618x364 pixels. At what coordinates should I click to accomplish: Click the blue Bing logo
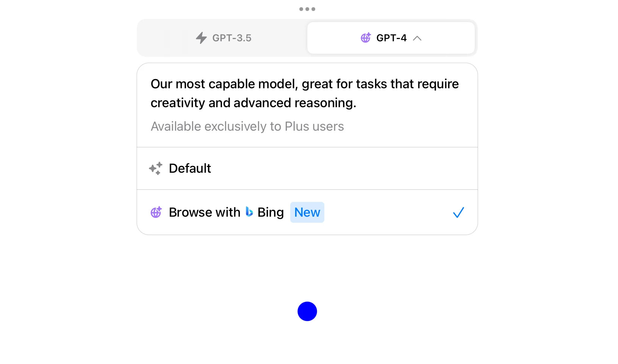[249, 212]
